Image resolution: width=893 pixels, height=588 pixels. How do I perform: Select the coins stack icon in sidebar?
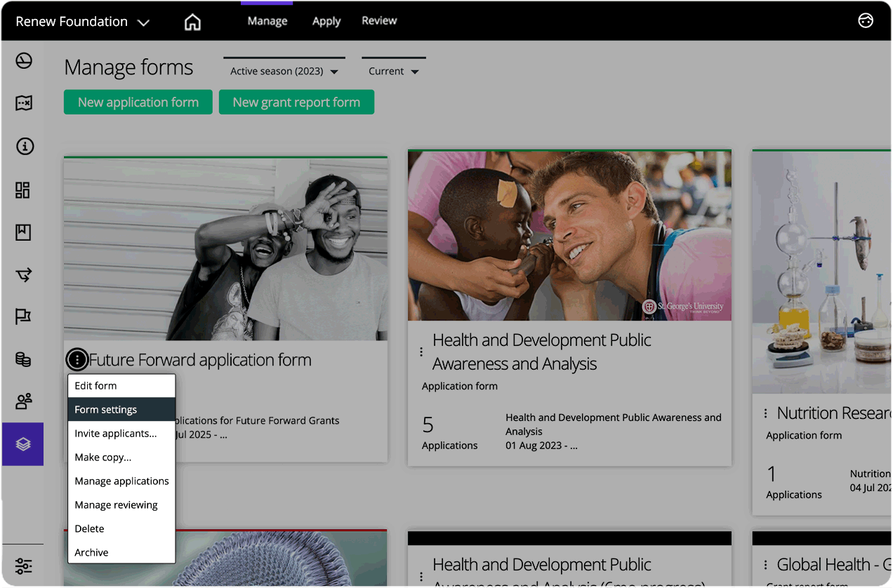tap(23, 359)
